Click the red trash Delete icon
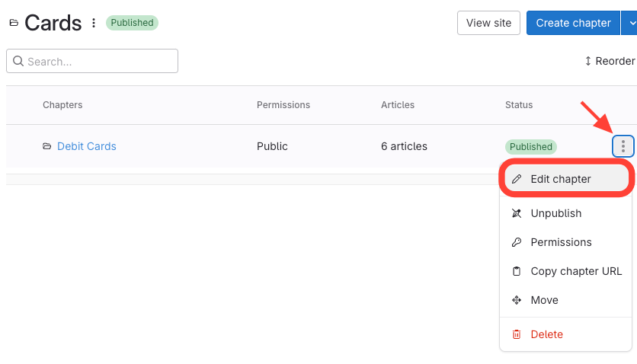The height and width of the screenshot is (364, 637). pos(517,335)
